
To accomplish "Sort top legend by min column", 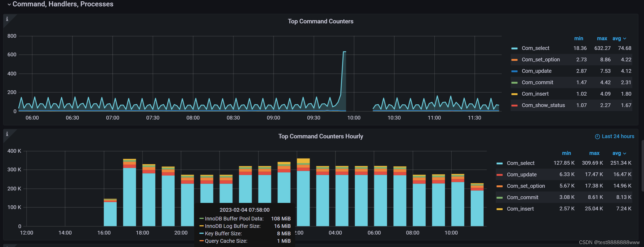I will coord(578,39).
